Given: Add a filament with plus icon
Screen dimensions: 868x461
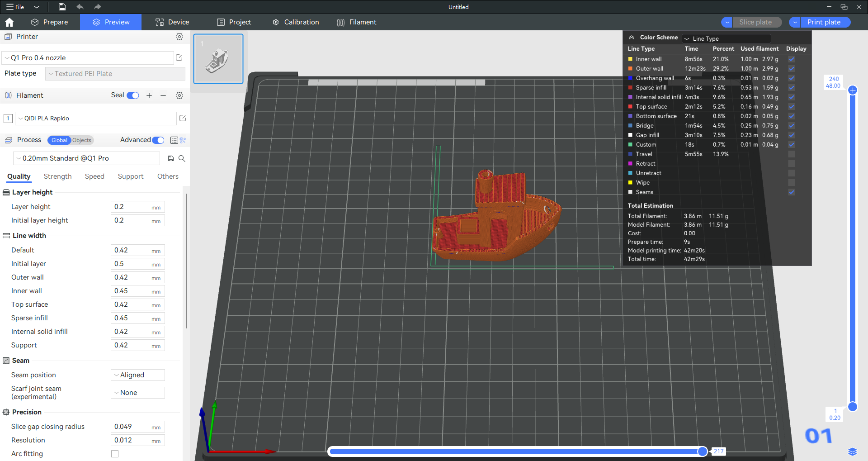Looking at the screenshot, I should tap(149, 95).
